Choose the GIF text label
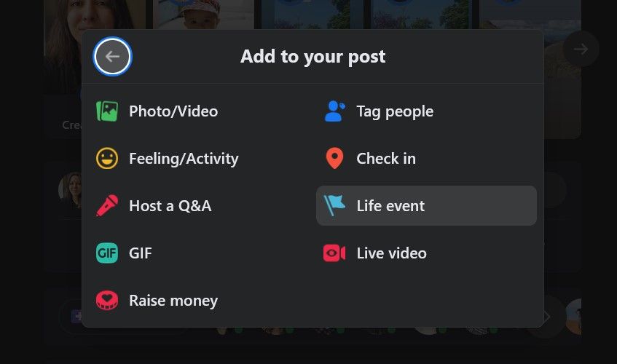This screenshot has width=617, height=364. pos(140,253)
